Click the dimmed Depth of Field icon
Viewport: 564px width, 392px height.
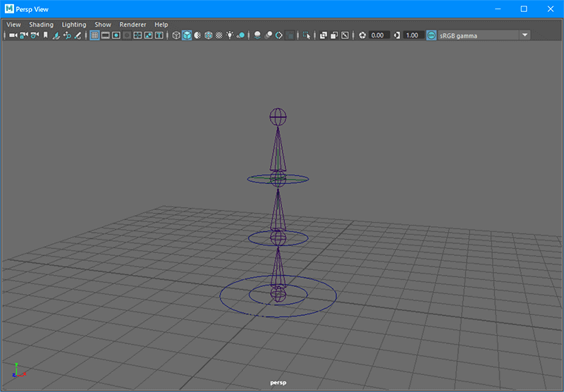click(290, 35)
